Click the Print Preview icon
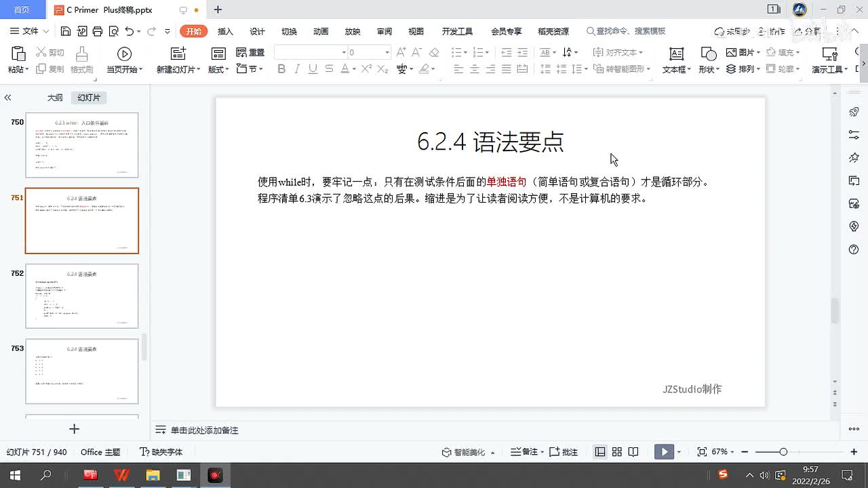The image size is (868, 488). coord(113,31)
